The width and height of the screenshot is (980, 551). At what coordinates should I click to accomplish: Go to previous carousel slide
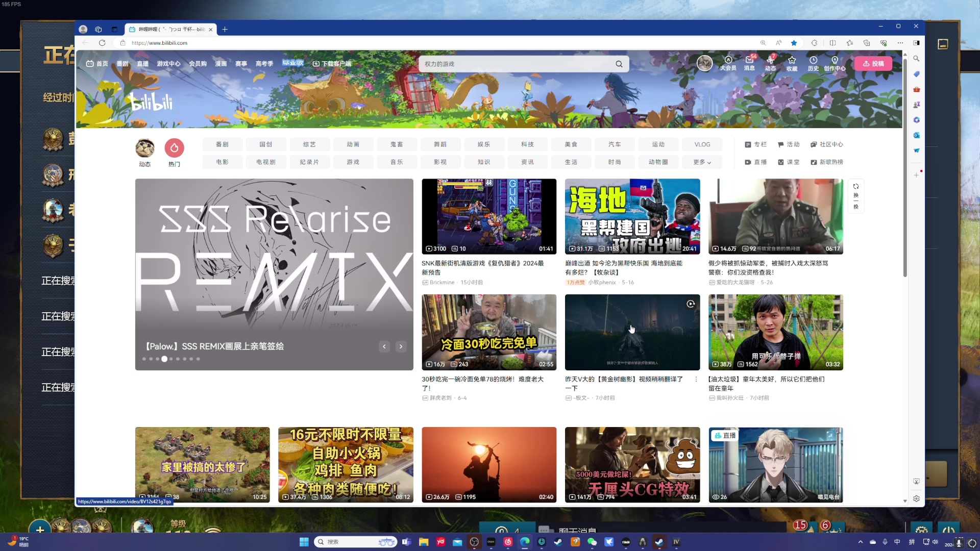click(x=384, y=346)
